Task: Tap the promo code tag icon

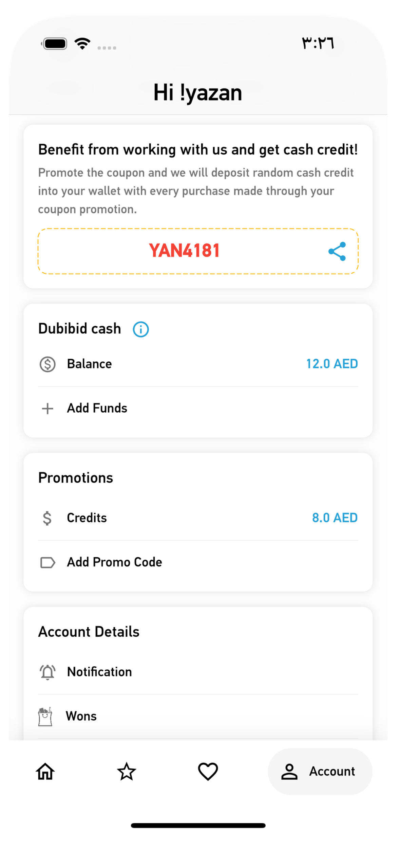Action: click(x=47, y=562)
